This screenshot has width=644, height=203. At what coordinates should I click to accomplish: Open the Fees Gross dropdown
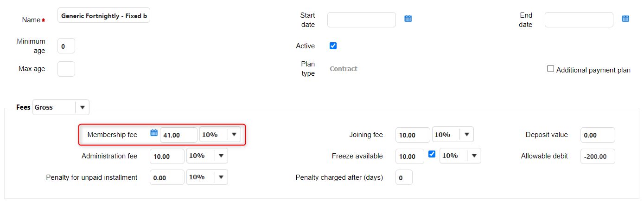coord(82,107)
